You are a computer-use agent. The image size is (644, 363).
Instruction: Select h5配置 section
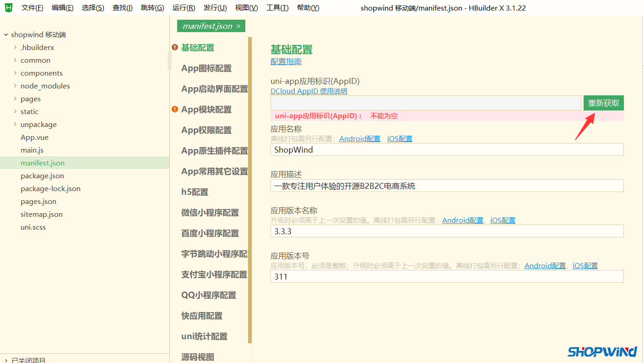195,192
